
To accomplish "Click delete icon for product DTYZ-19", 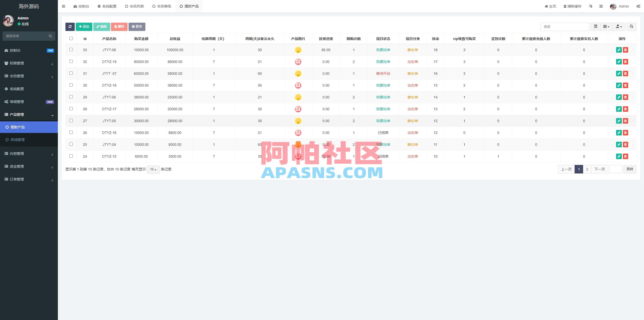I will click(626, 62).
